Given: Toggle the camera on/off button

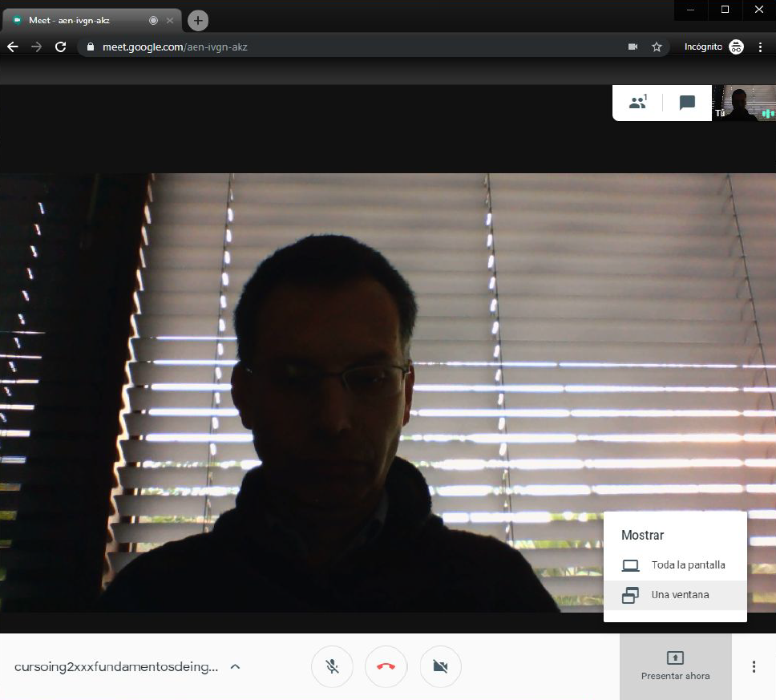Looking at the screenshot, I should (440, 666).
